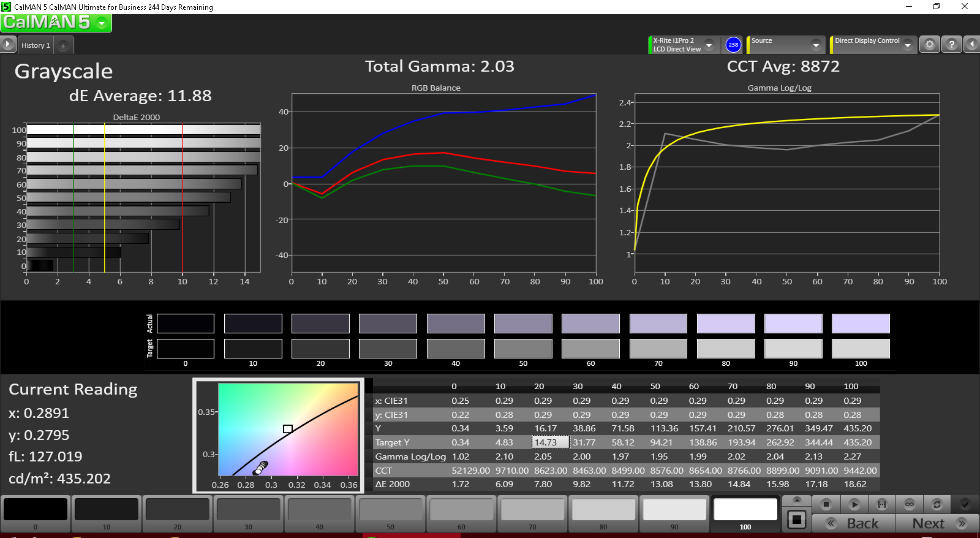
Task: Expand the Direct Display Control dropdown
Action: pyautogui.click(x=908, y=45)
